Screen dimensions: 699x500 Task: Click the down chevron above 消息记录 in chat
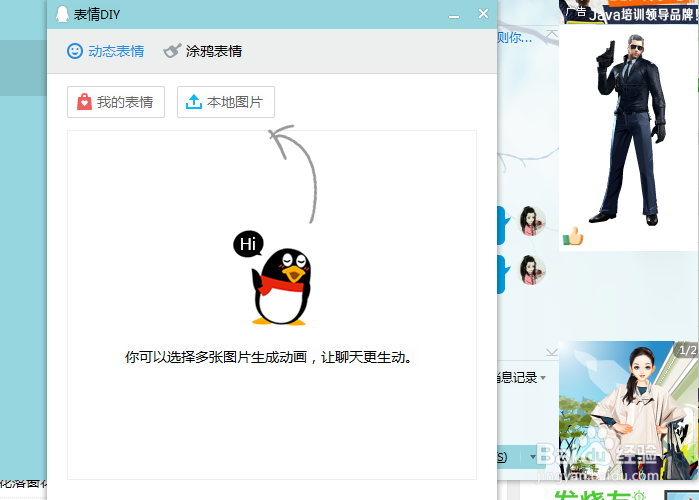(x=551, y=352)
